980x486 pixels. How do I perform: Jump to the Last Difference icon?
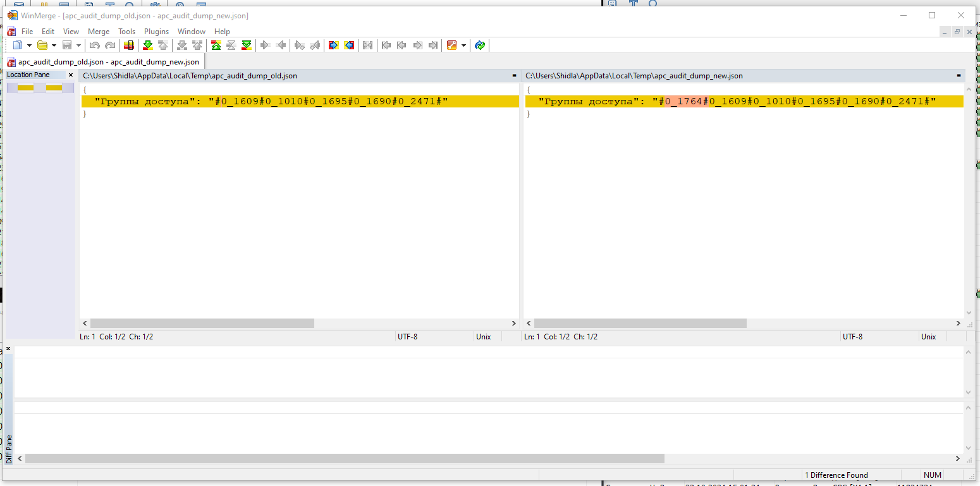pyautogui.click(x=247, y=45)
